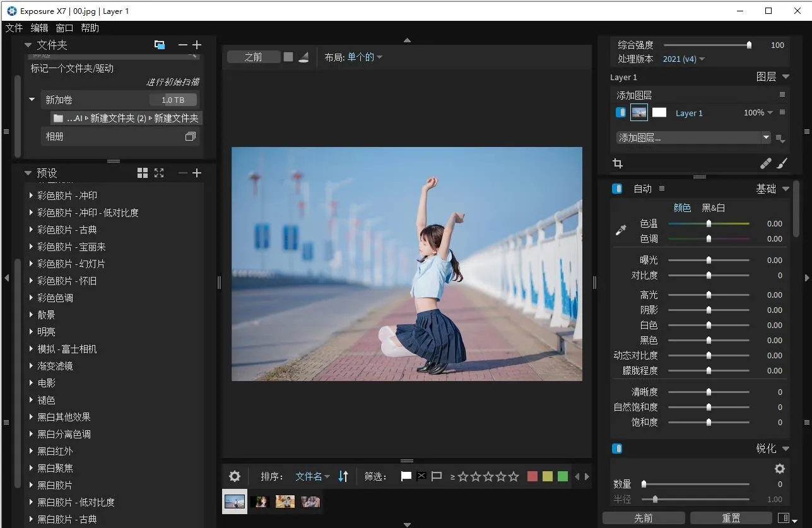This screenshot has height=528, width=812.
Task: Open the 编辑 menu
Action: pos(39,28)
